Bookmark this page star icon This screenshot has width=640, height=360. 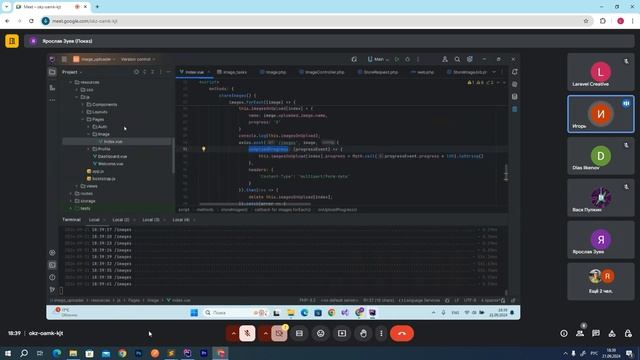click(x=586, y=21)
